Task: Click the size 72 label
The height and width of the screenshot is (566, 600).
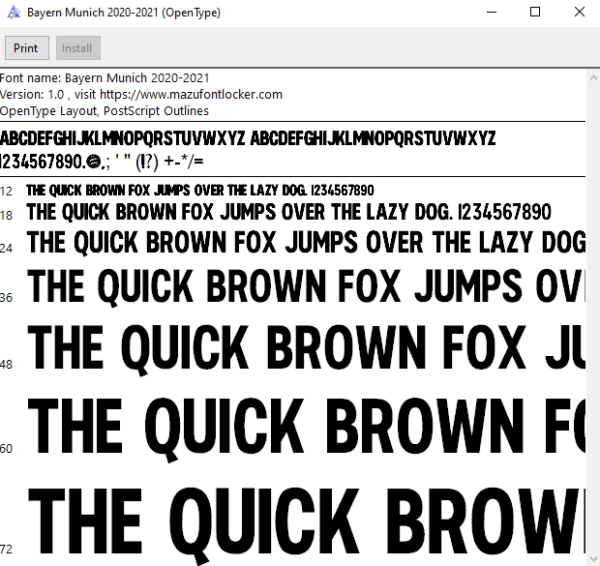Action: [6, 550]
